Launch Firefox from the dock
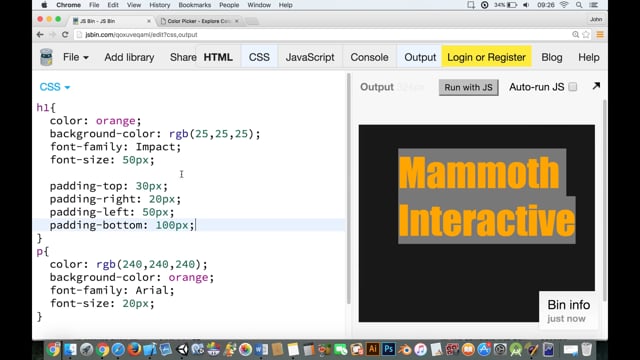The width and height of the screenshot is (640, 360). tap(134, 349)
